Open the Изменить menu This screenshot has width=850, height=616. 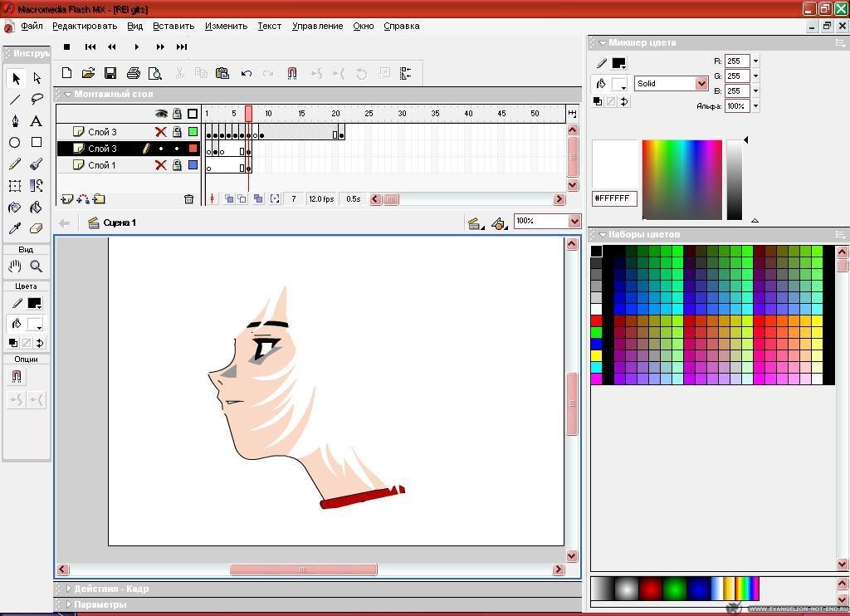coord(226,26)
